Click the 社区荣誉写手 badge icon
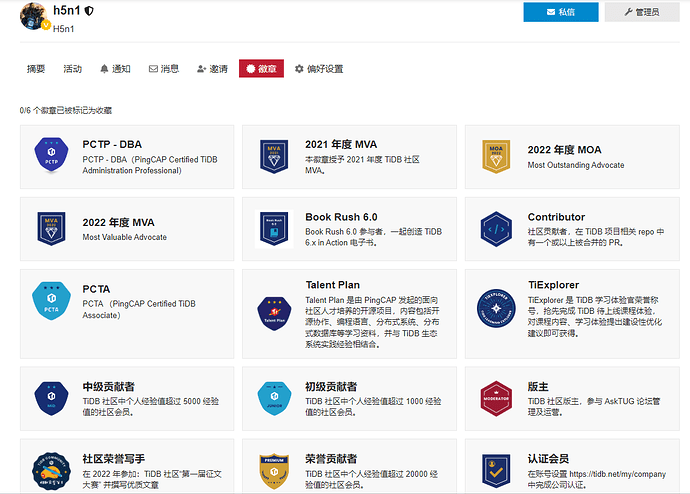The width and height of the screenshot is (690, 494). click(51, 471)
